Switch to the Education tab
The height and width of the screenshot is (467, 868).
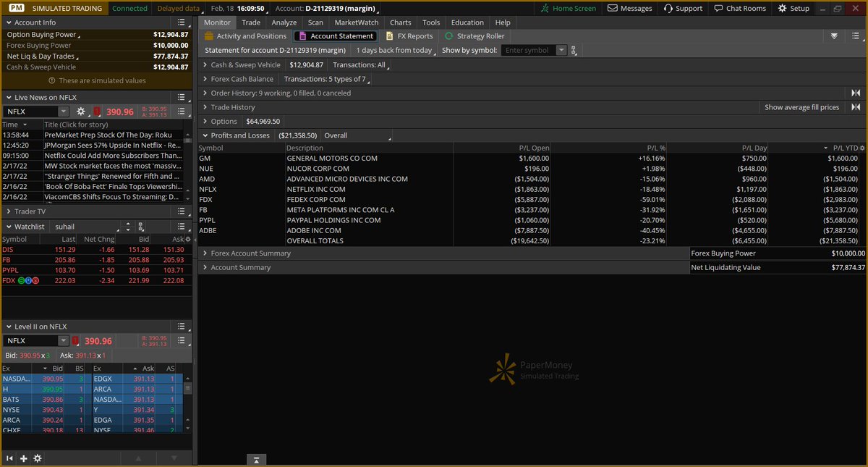click(467, 22)
